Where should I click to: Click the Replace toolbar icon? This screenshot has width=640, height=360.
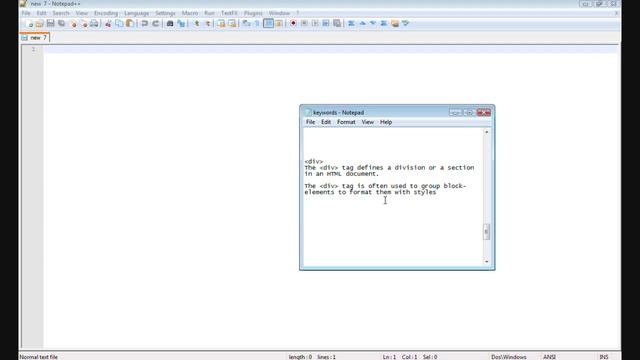point(181,24)
